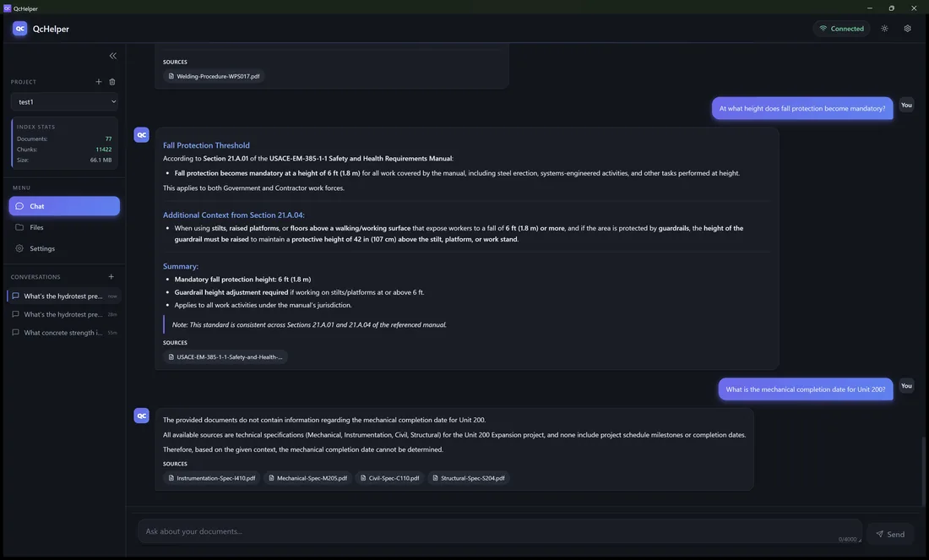Open Settings in the sidebar menu
929x560 pixels.
pyautogui.click(x=64, y=249)
